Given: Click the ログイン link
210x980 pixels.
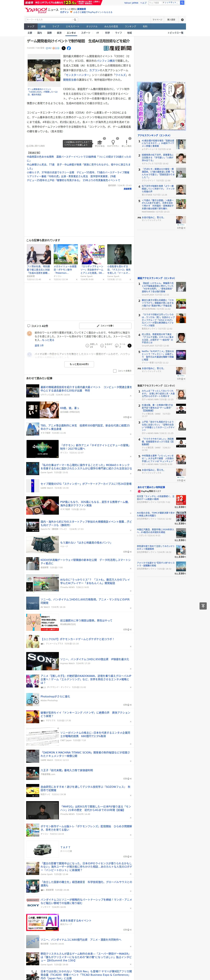Looking at the screenshot, I should click(x=64, y=12).
